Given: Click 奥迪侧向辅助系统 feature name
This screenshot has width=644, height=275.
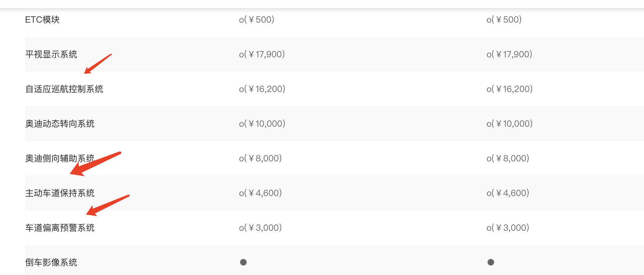Looking at the screenshot, I should coord(60,158).
